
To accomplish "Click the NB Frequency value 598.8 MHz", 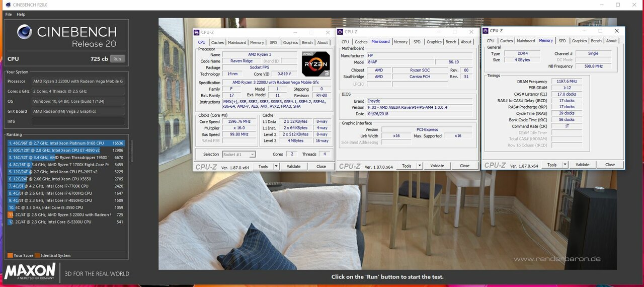I will 594,66.
